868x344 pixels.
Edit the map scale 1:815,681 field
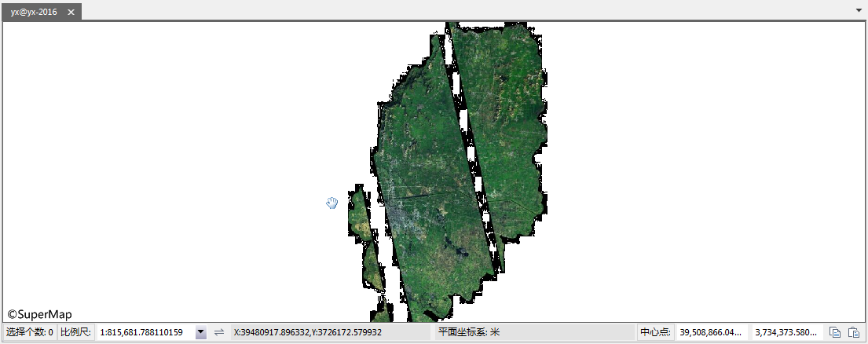pos(146,332)
